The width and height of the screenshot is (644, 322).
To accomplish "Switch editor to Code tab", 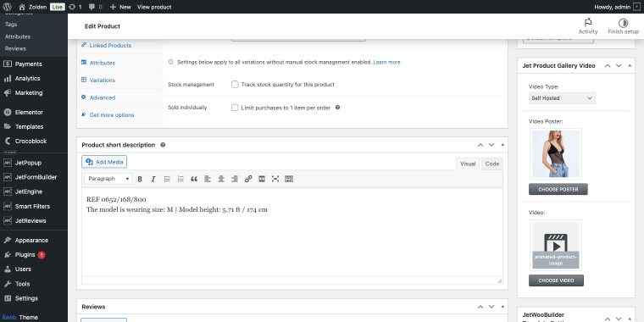I will click(492, 164).
